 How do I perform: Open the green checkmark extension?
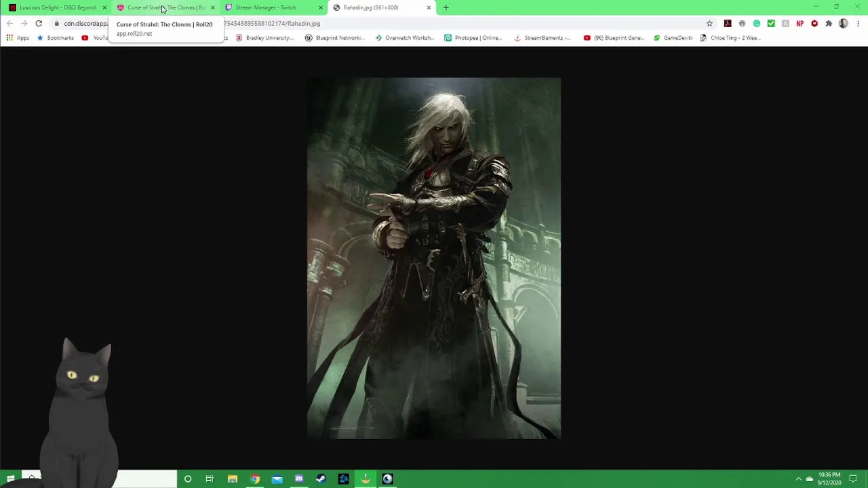point(771,23)
